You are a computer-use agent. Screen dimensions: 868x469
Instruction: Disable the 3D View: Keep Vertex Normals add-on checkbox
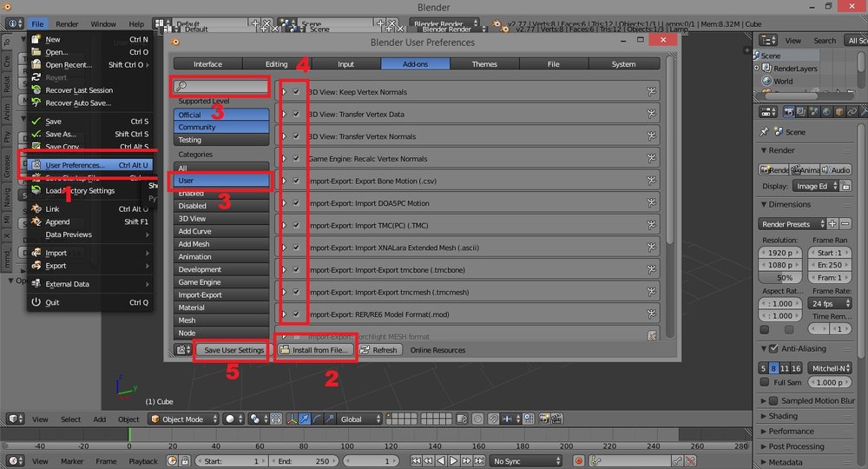[x=296, y=92]
